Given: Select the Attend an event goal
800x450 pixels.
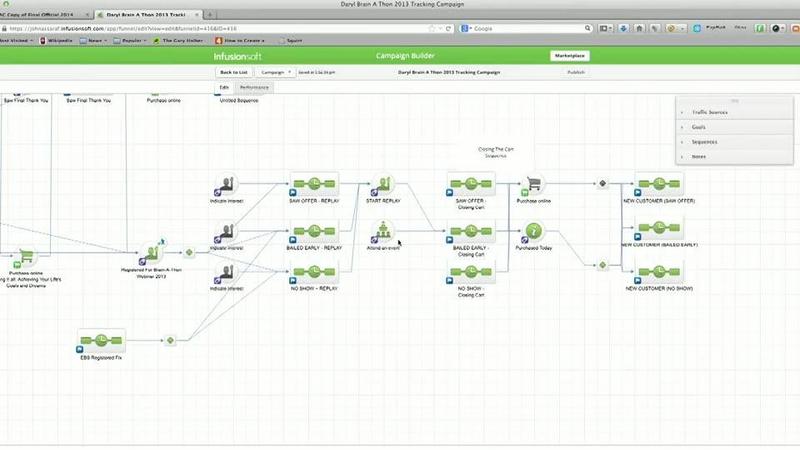Looking at the screenshot, I should [383, 231].
